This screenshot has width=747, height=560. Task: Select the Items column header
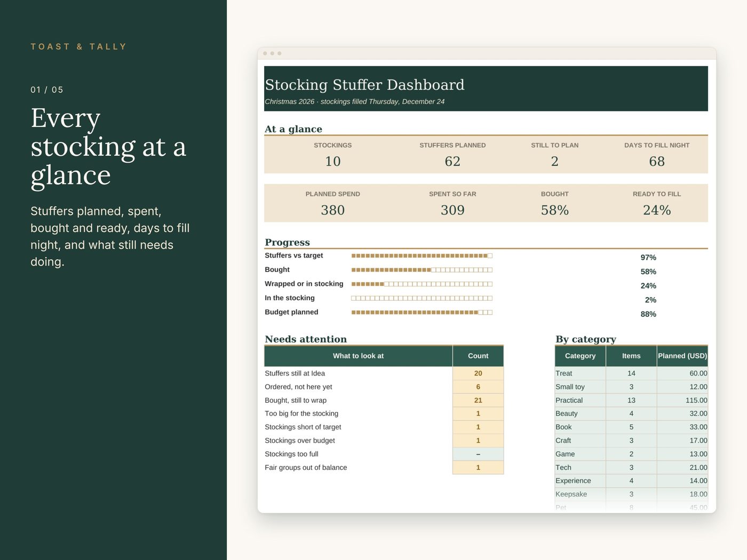[x=631, y=356]
